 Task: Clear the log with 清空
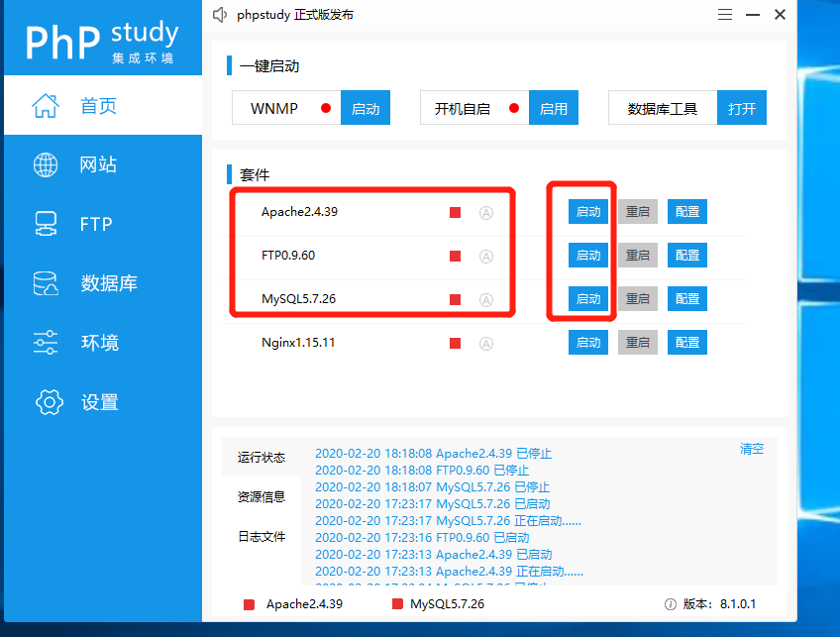pyautogui.click(x=752, y=449)
